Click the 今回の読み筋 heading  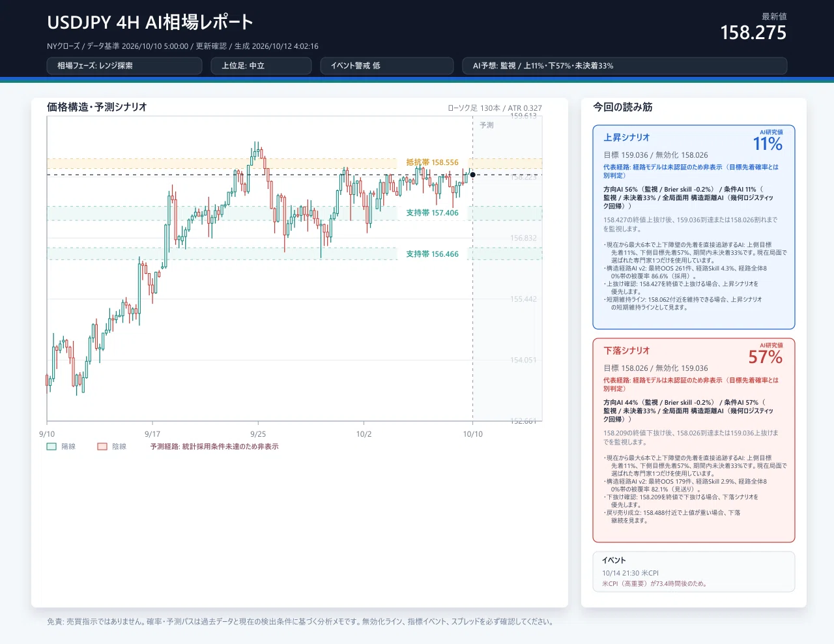[622, 107]
